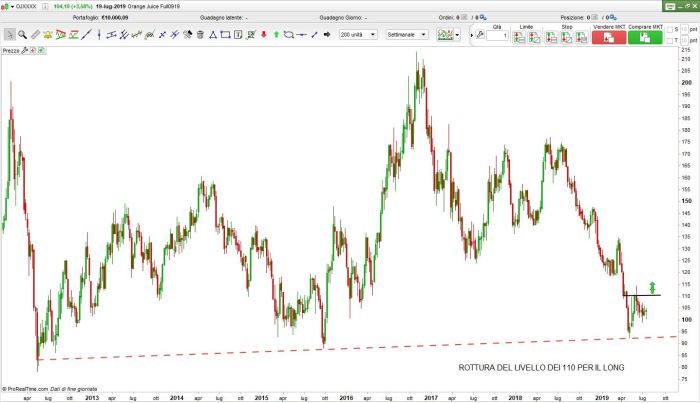Click the trash delete objects icon

pyautogui.click(x=200, y=35)
